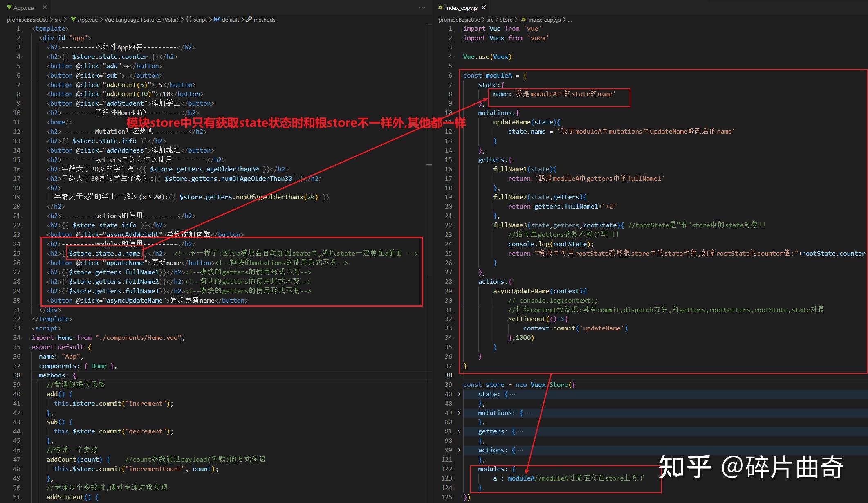The image size is (868, 503).
Task: Open the store folder breadcrumb
Action: (506, 20)
